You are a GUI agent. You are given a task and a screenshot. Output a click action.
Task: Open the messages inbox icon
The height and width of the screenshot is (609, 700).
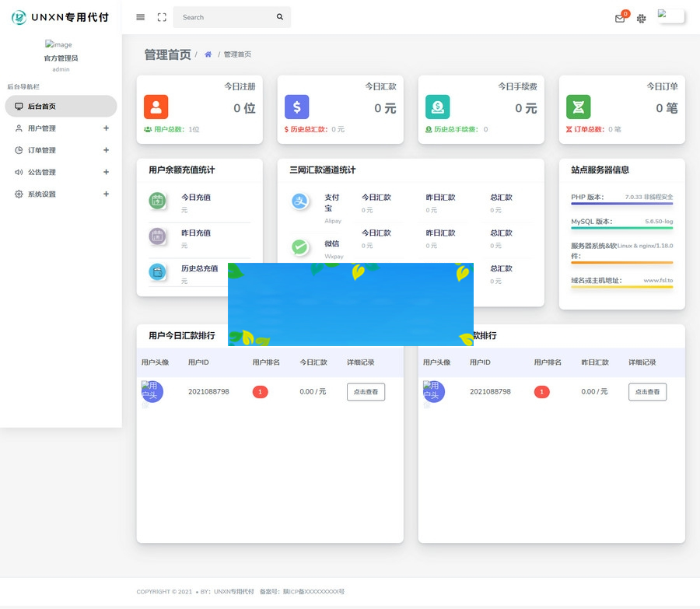pyautogui.click(x=620, y=17)
